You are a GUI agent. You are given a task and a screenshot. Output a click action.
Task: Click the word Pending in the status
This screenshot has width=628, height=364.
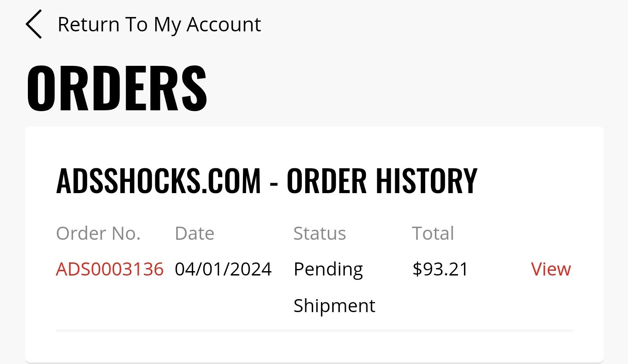tap(328, 270)
